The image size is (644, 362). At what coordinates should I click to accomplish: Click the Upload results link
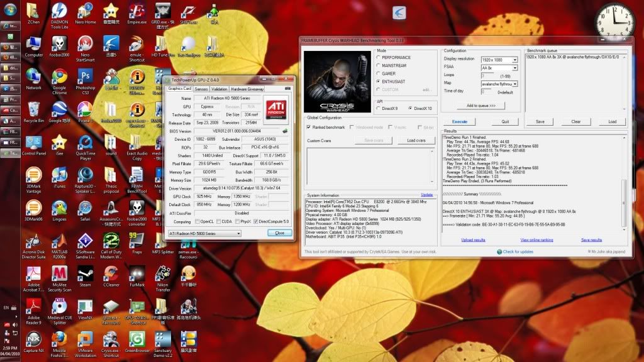[473, 240]
